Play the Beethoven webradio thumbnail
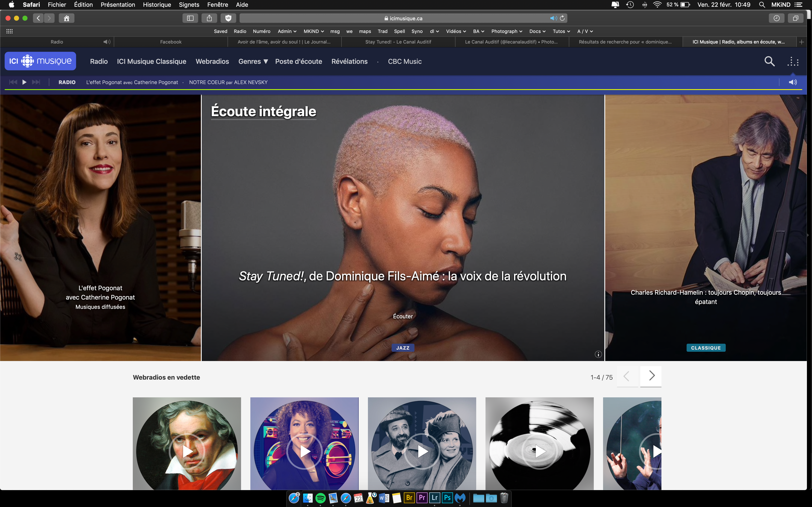Viewport: 812px width, 507px height. [187, 452]
